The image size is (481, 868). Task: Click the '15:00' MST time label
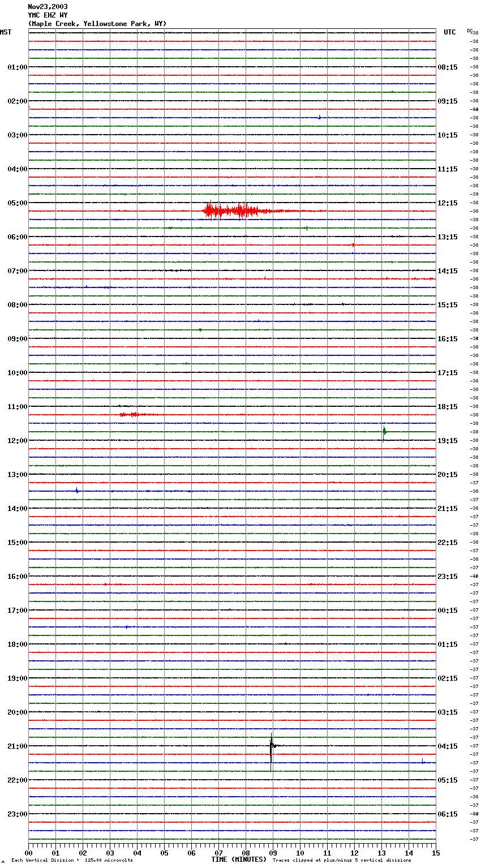[17, 543]
